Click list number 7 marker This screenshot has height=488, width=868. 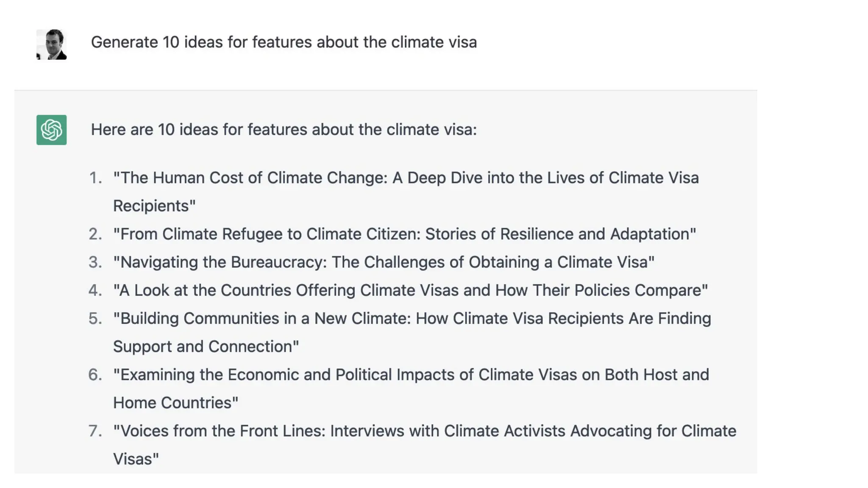[95, 431]
